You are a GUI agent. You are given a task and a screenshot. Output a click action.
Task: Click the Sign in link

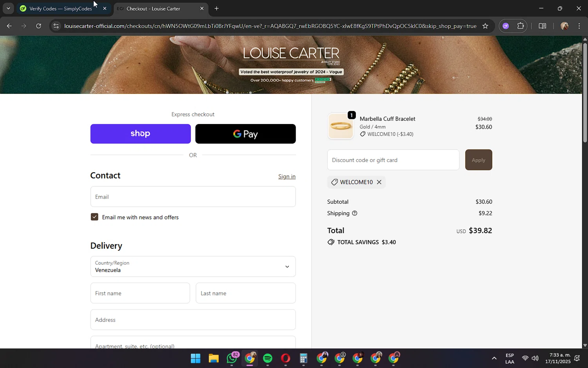tap(287, 177)
